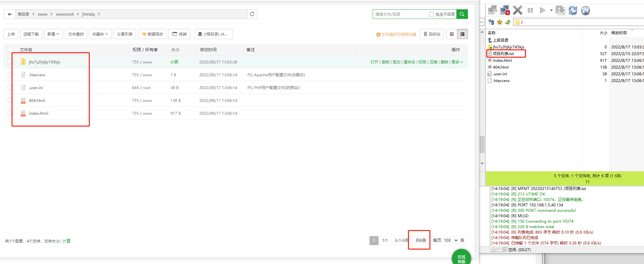This screenshot has width=644, height=264.
Task: Click the FTP globe browser icon
Action: tap(585, 10)
